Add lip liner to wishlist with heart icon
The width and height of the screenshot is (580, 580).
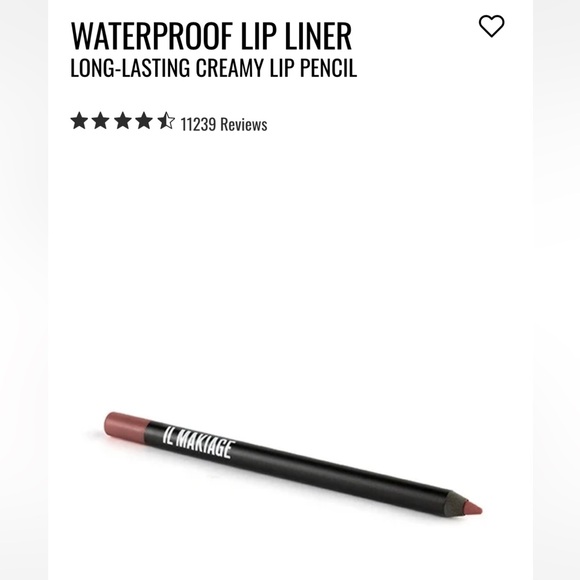491,26
